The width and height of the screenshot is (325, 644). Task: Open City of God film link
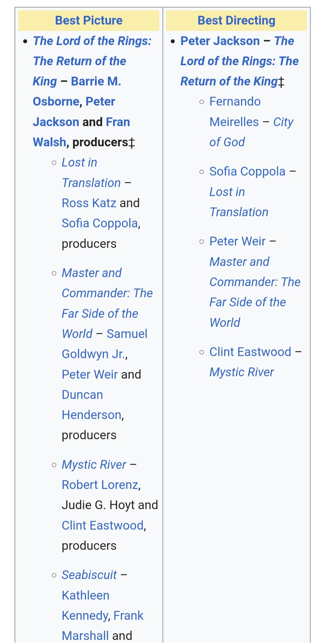click(x=283, y=122)
